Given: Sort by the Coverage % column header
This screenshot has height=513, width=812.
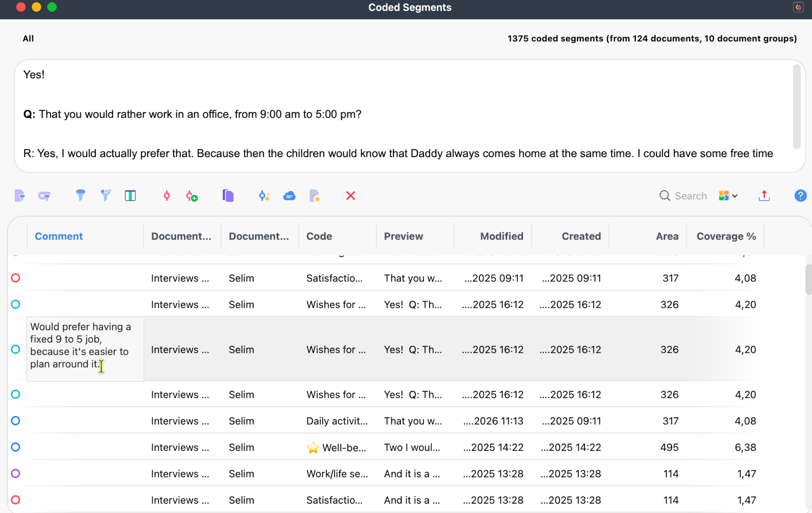Looking at the screenshot, I should 726,236.
